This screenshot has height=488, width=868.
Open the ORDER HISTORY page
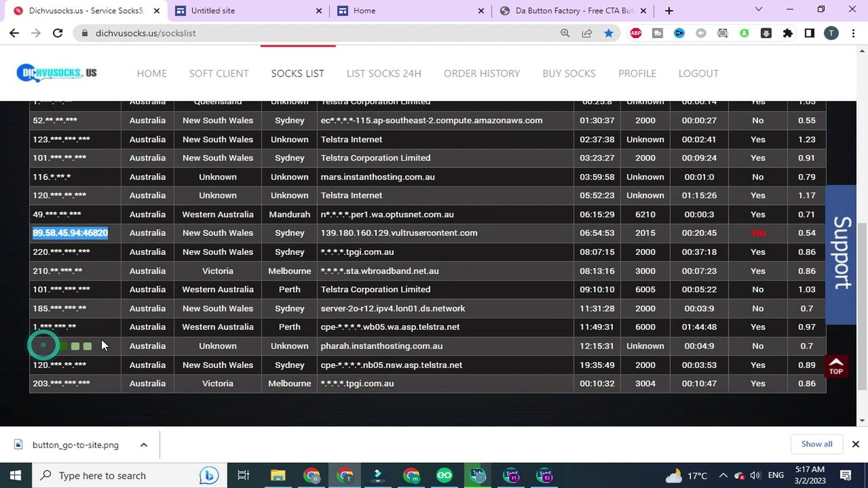tap(481, 73)
